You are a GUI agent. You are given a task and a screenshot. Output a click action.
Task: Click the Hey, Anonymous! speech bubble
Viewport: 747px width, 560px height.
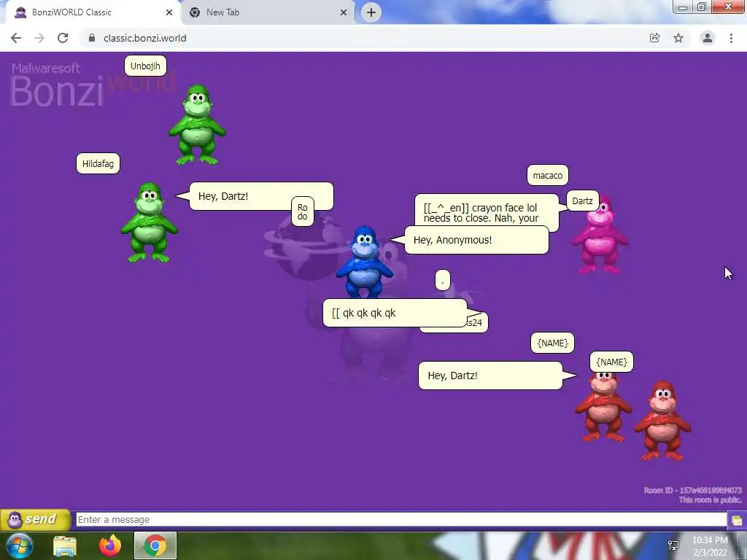click(x=476, y=240)
